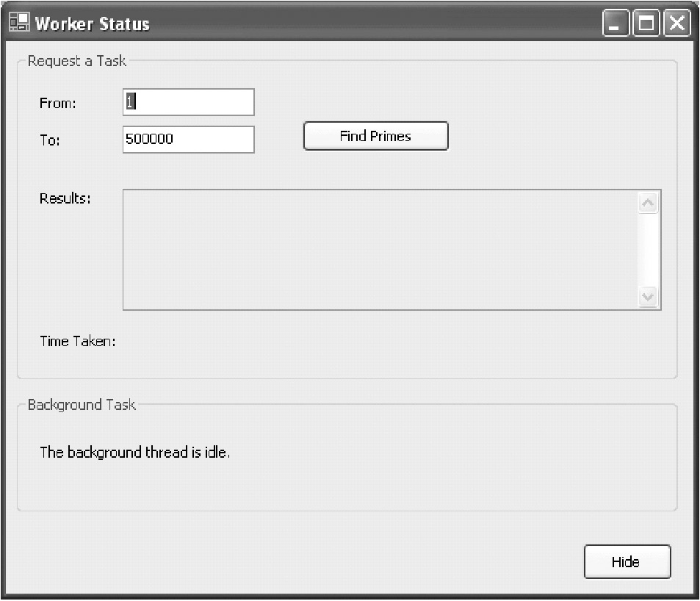Maximize the Worker Status window
The height and width of the screenshot is (601, 700).
click(x=646, y=24)
